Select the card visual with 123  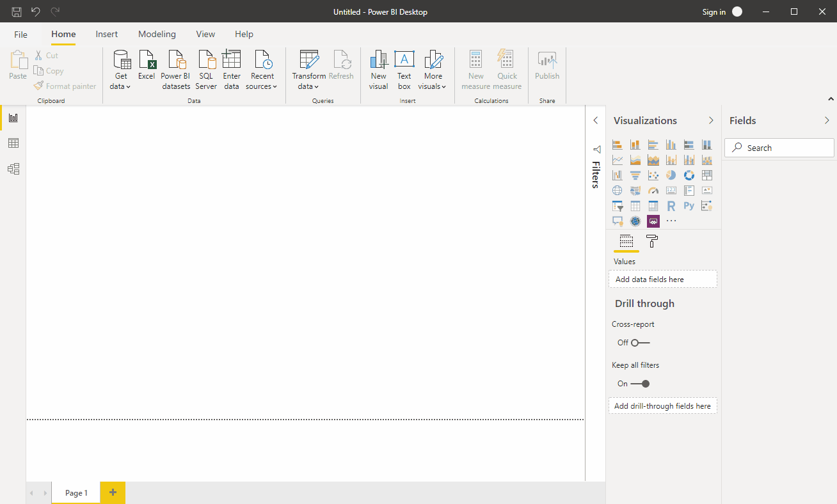point(671,190)
